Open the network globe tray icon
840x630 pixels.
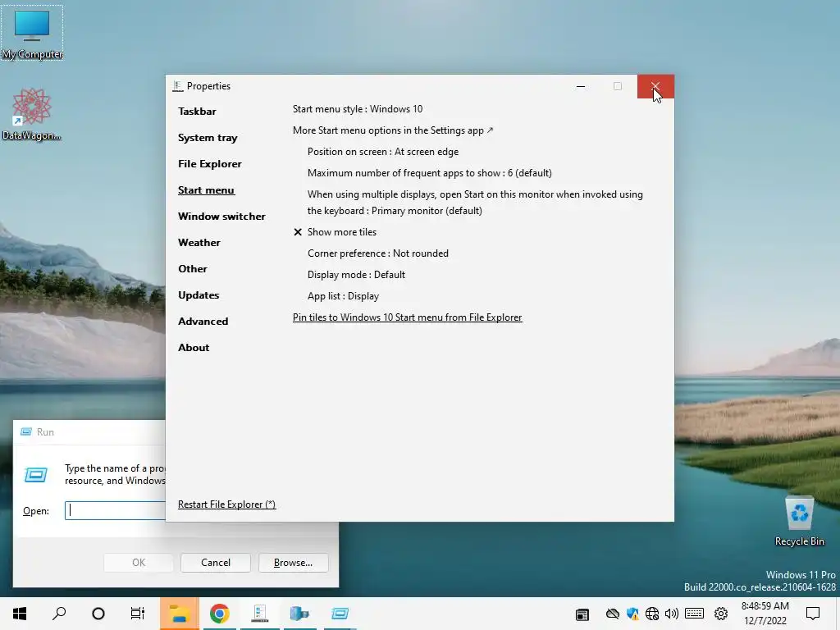(x=652, y=614)
